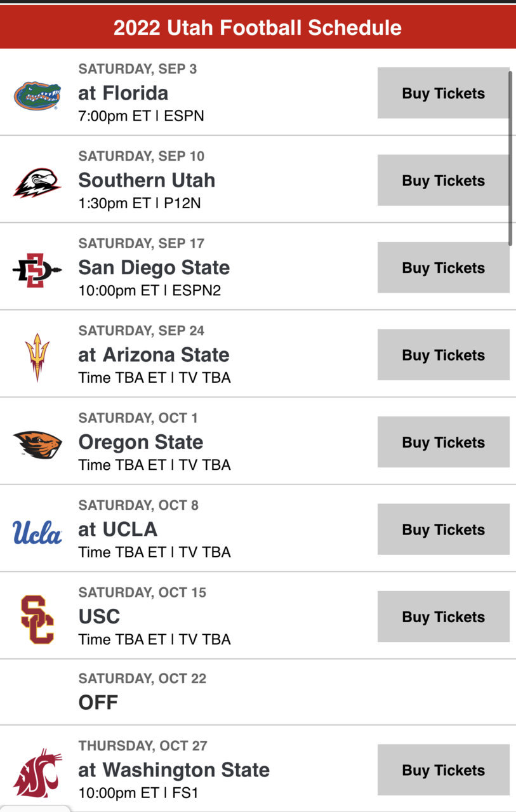
Task: Click the 2022 Utah Football Schedule header
Action: 258,27
